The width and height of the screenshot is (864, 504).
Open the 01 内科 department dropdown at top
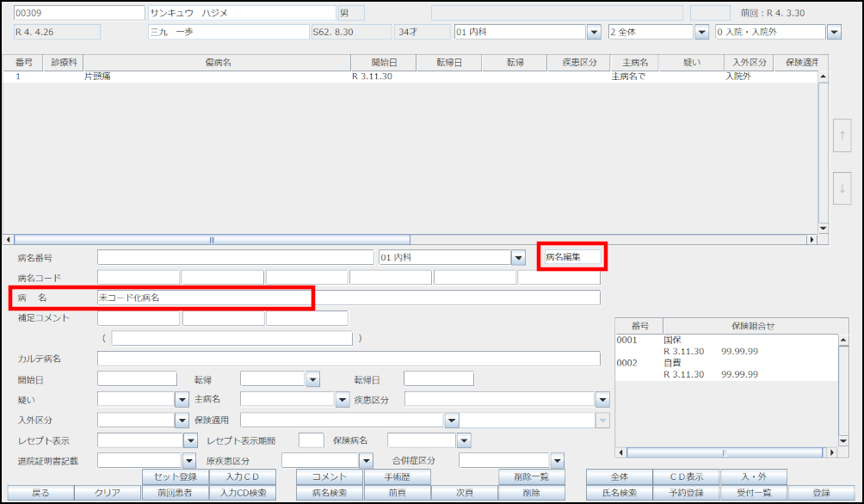[x=593, y=32]
